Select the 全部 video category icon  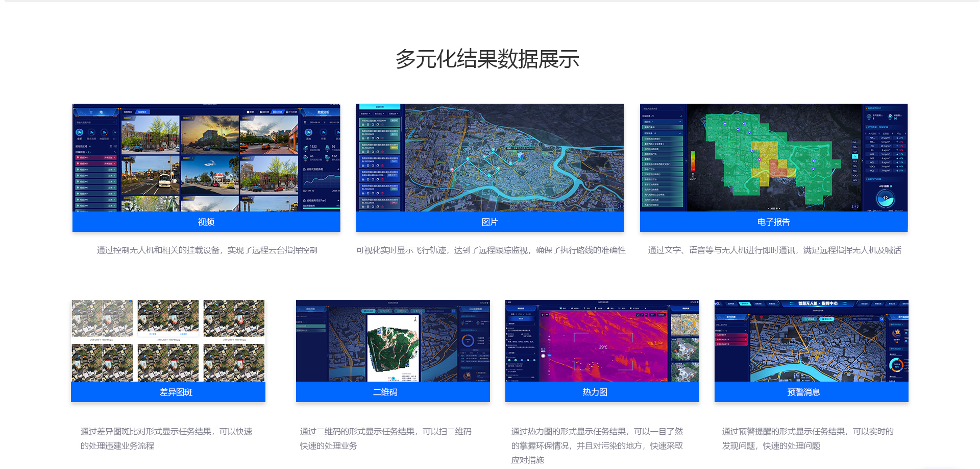[x=80, y=133]
